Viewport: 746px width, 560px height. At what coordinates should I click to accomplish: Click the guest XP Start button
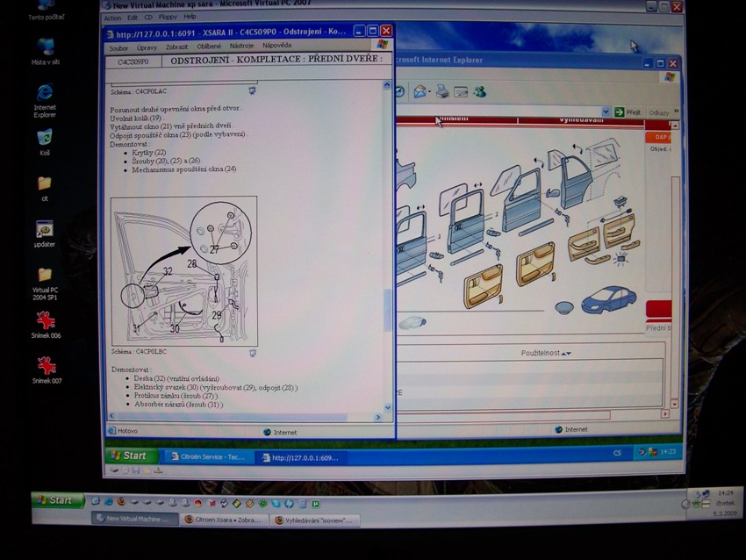click(128, 456)
